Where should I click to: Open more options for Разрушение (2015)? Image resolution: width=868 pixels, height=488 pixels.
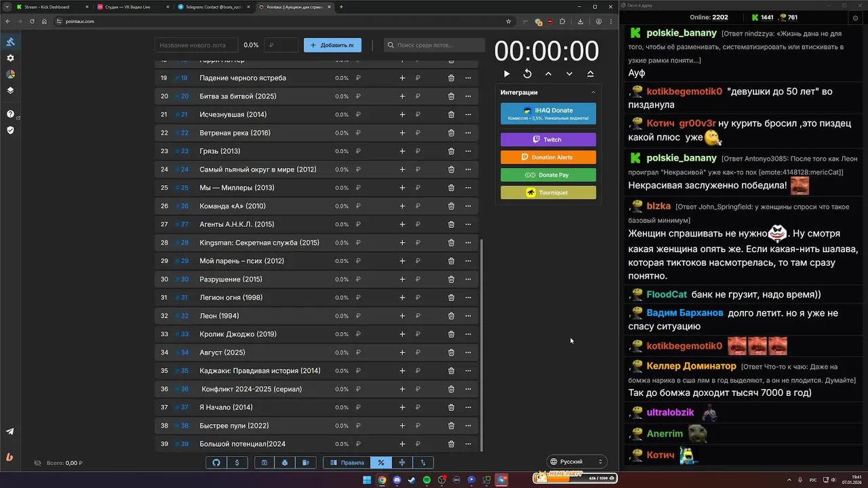pyautogui.click(x=468, y=279)
